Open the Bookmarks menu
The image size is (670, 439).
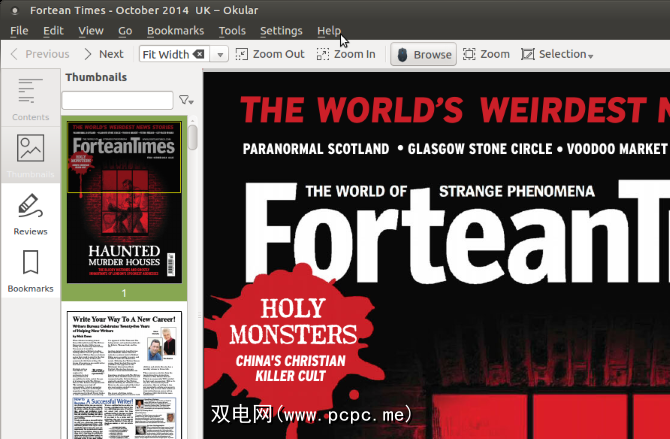point(176,31)
